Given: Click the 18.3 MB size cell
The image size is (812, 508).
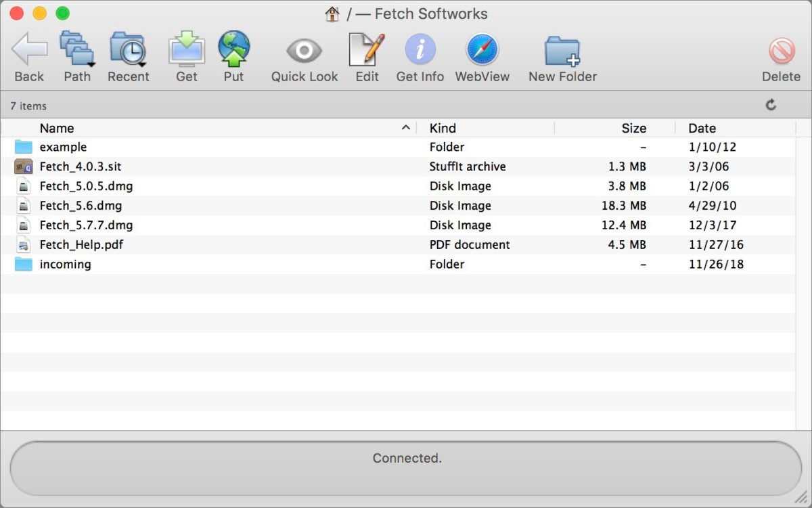Looking at the screenshot, I should pos(624,206).
